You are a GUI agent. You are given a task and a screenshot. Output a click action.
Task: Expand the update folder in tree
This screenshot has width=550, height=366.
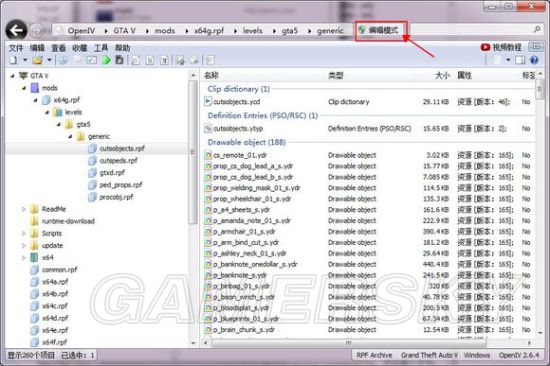pyautogui.click(x=24, y=246)
